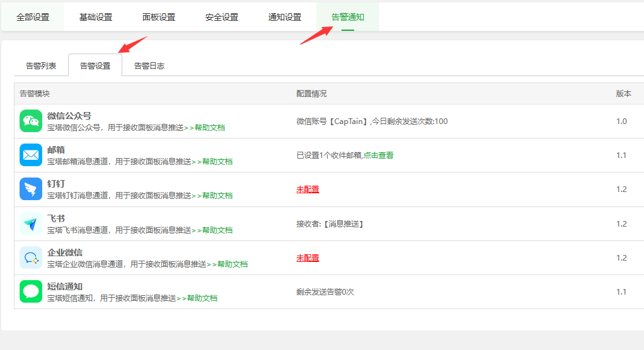
Task: Select the 告警设置 tab
Action: coord(95,65)
